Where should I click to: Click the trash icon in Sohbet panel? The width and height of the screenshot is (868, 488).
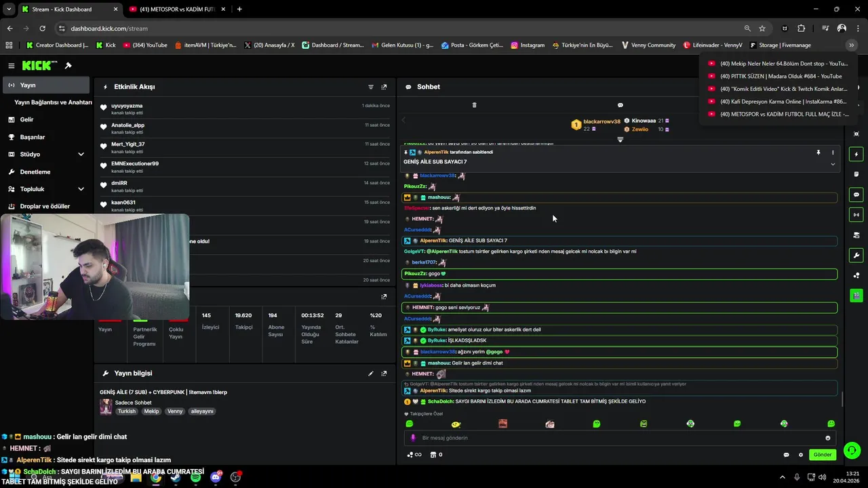click(x=474, y=105)
